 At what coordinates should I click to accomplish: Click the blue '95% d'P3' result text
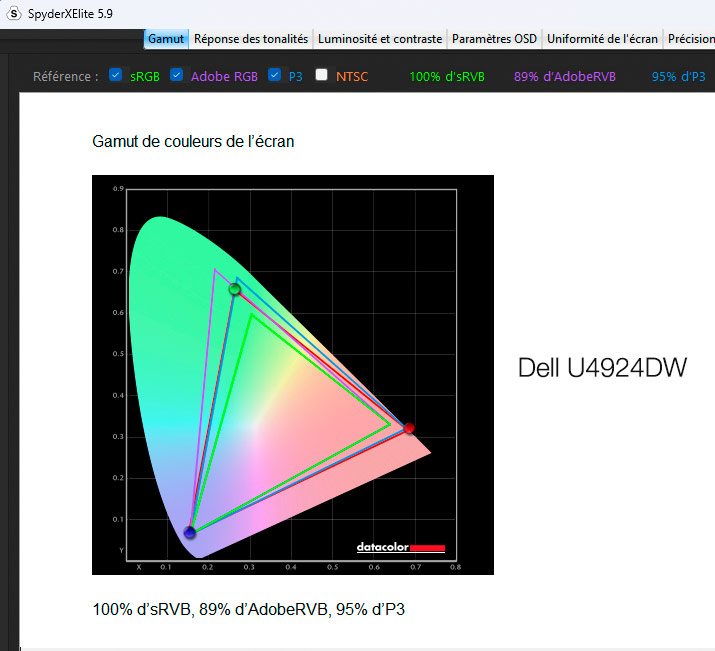pos(679,77)
